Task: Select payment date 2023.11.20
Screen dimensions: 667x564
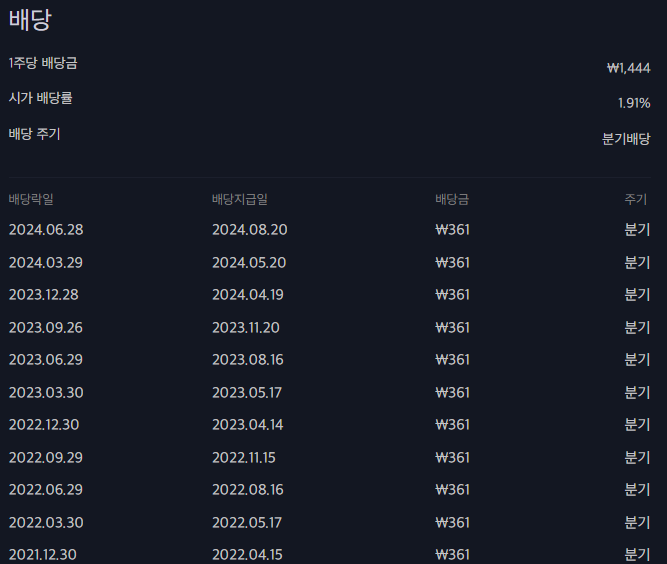Action: (246, 328)
